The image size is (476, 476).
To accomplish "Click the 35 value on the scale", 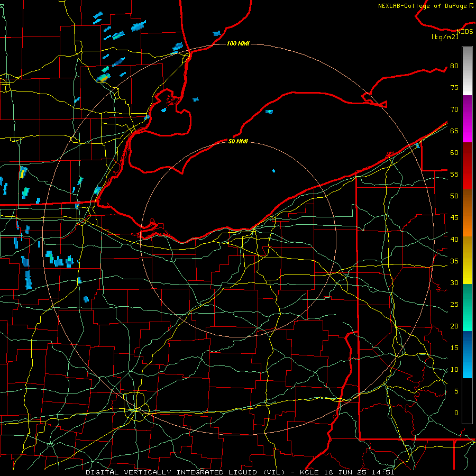I will coord(454,261).
